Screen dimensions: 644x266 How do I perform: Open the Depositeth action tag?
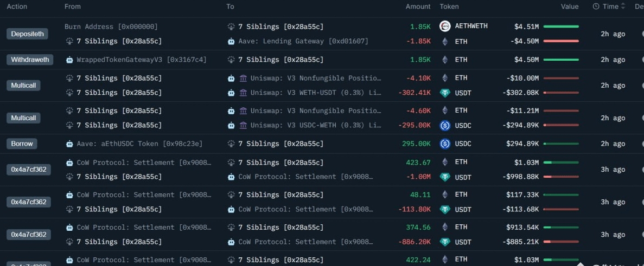pyautogui.click(x=27, y=34)
